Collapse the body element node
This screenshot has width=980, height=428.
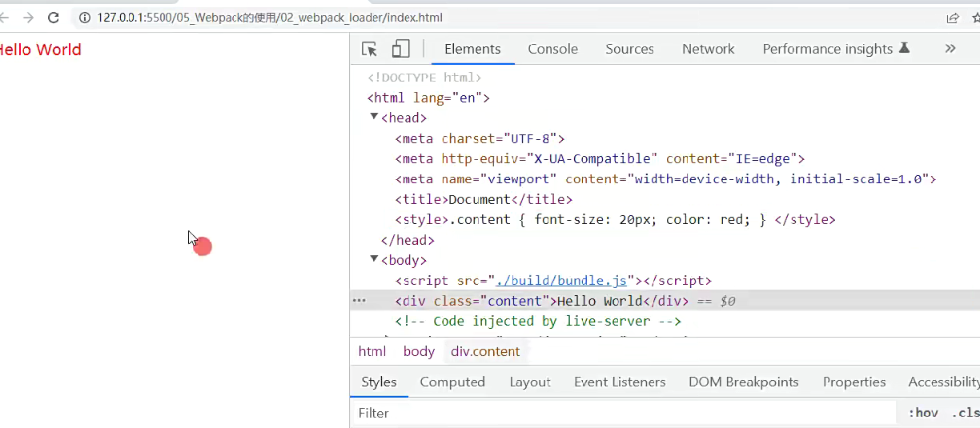(374, 259)
